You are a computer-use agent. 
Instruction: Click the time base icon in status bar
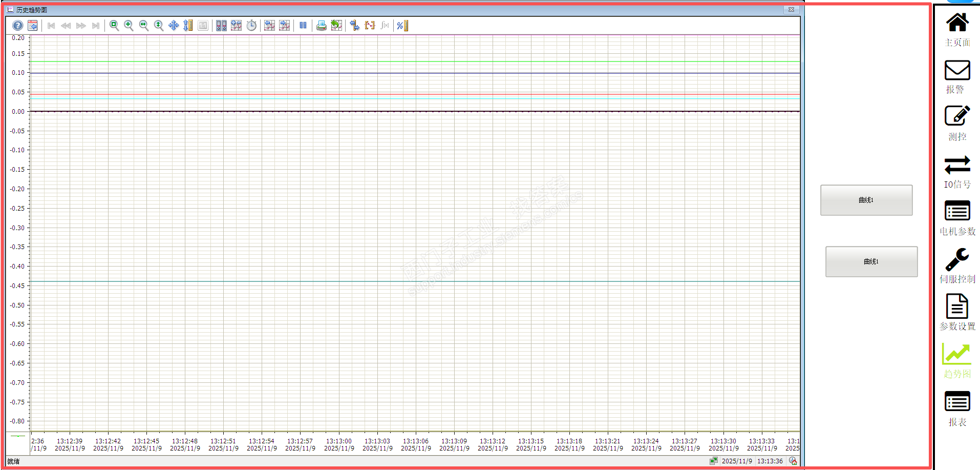click(x=793, y=461)
